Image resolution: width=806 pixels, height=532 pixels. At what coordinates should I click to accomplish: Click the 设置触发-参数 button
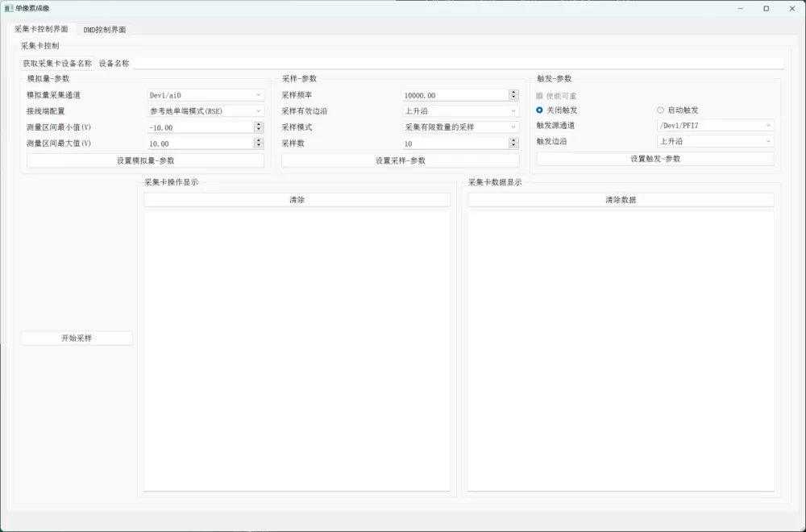[x=655, y=159]
